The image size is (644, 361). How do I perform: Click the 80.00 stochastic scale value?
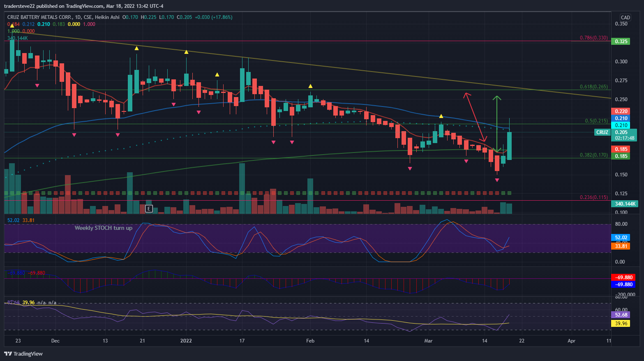(621, 224)
